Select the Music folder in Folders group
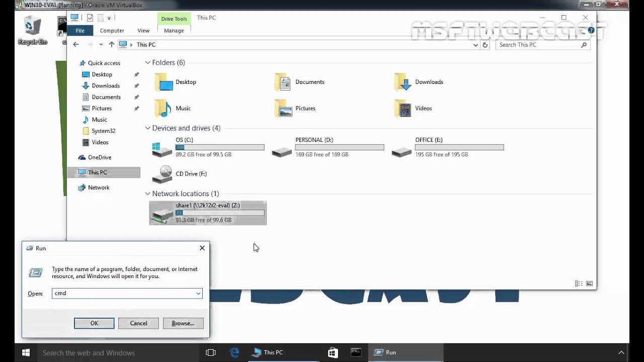 tap(163, 108)
